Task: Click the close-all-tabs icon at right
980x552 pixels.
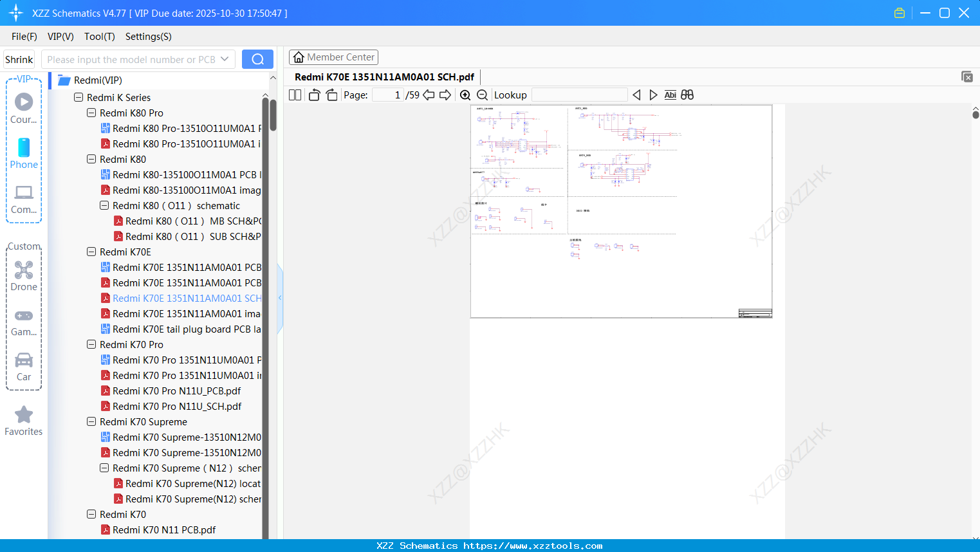Action: (966, 77)
